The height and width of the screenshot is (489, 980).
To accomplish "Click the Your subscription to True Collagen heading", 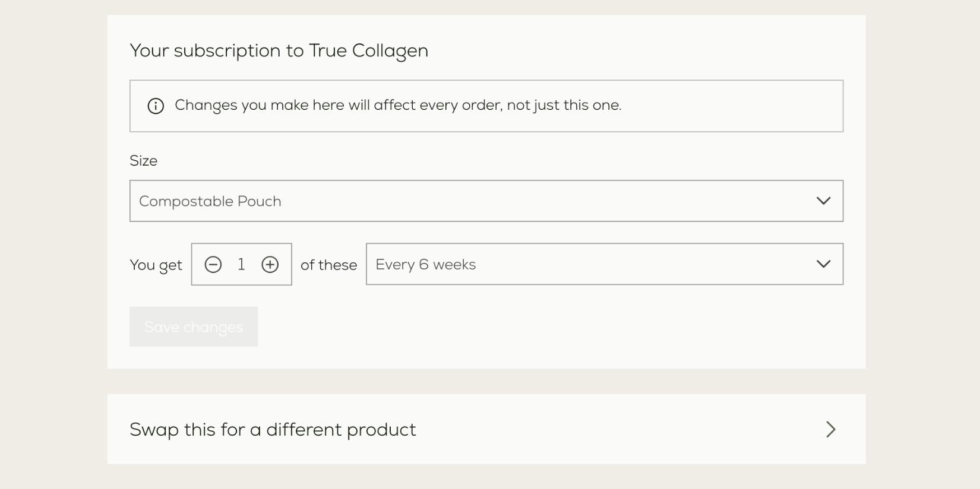I will (x=279, y=51).
